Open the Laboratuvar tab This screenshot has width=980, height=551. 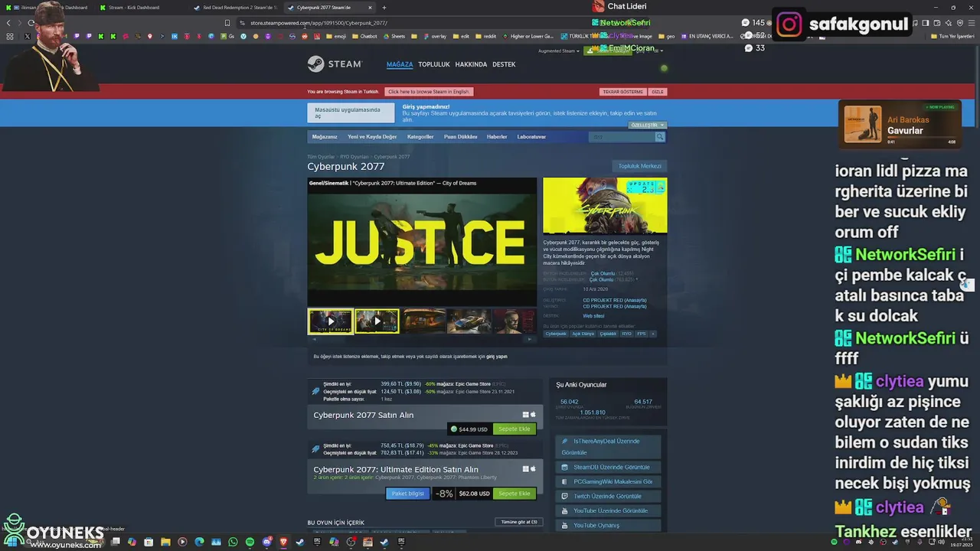click(531, 137)
